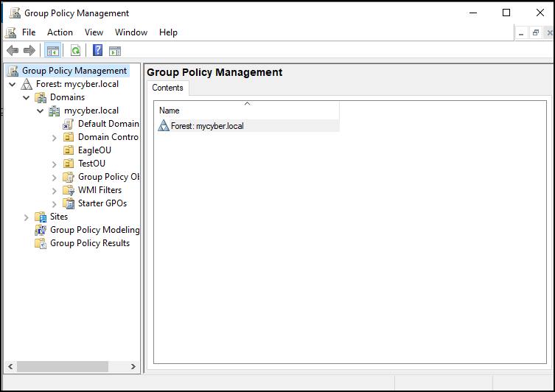This screenshot has width=555, height=392.
Task: Click tree pane scrollbar right arrow
Action: [x=133, y=366]
